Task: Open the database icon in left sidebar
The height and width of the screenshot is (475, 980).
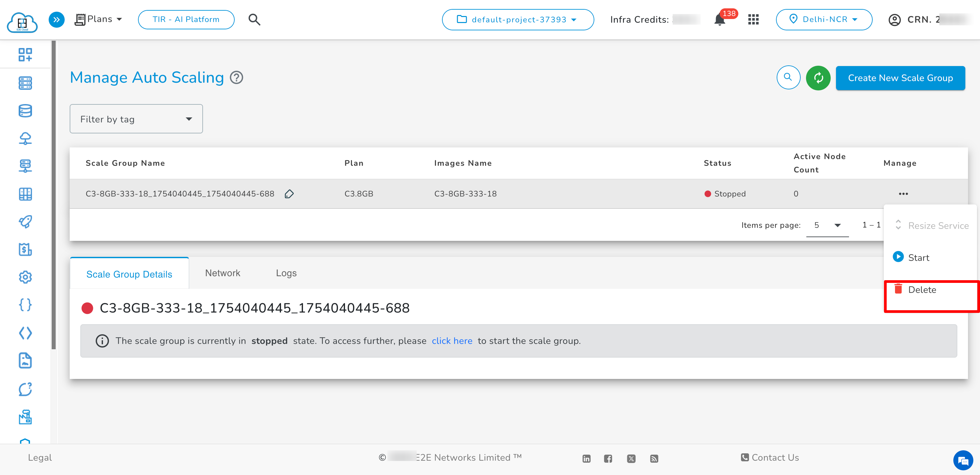Action: pyautogui.click(x=25, y=111)
